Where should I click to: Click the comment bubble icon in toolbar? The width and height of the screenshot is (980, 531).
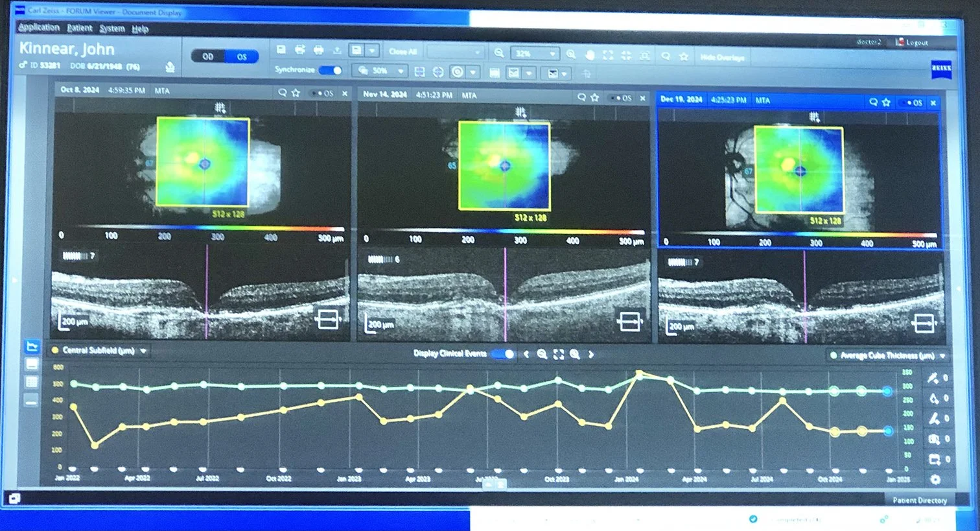point(666,56)
